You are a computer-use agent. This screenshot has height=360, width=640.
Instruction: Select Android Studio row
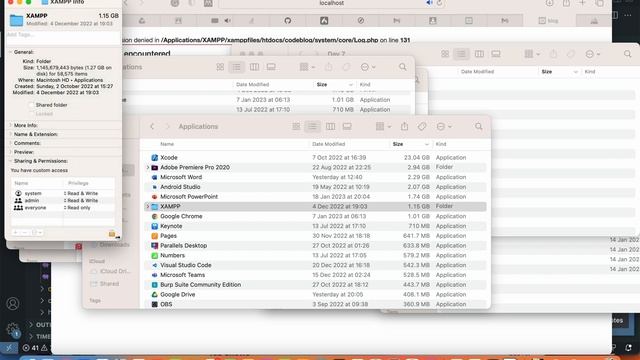(x=316, y=187)
